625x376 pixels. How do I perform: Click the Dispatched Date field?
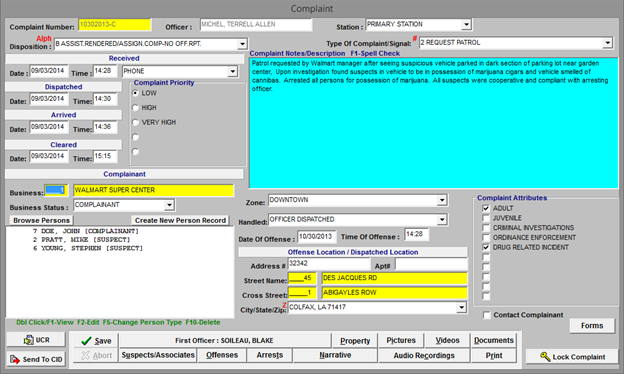pyautogui.click(x=49, y=99)
